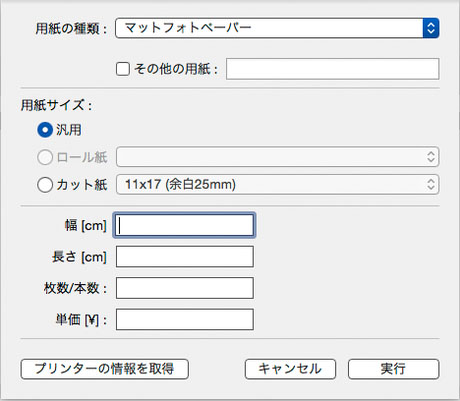Click into the 幅 [cm] input field

[x=185, y=225]
